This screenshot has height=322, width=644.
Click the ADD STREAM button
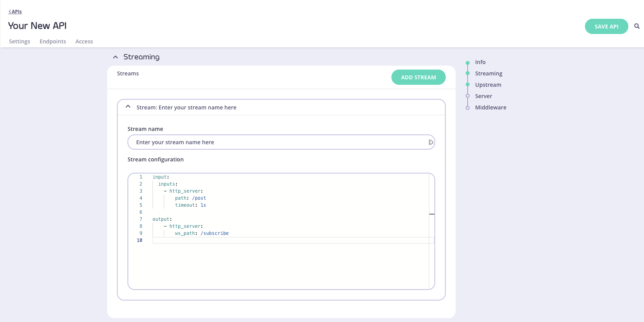coord(418,77)
